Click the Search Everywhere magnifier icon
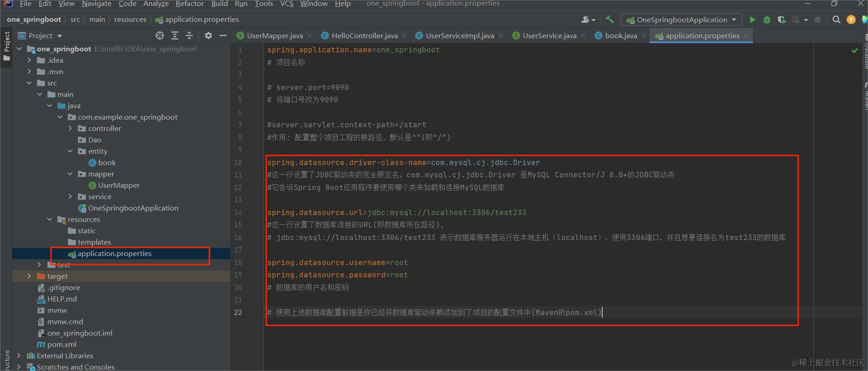 tap(836, 20)
